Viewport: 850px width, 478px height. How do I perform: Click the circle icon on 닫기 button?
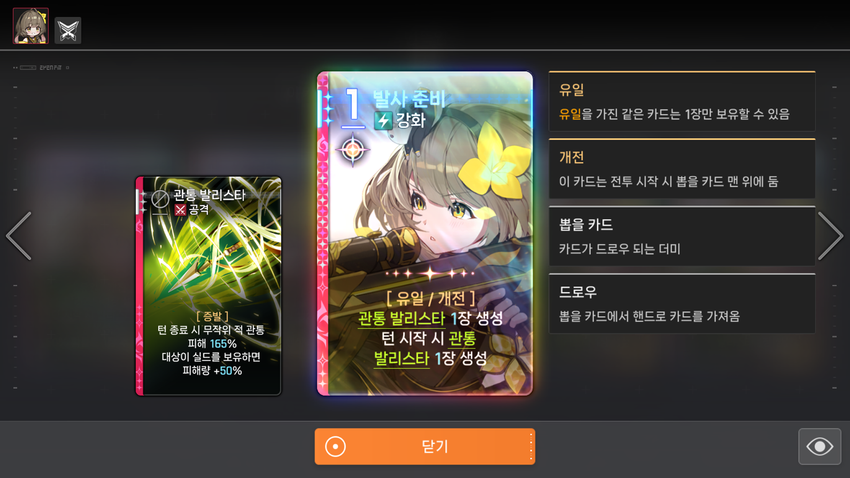[x=335, y=447]
